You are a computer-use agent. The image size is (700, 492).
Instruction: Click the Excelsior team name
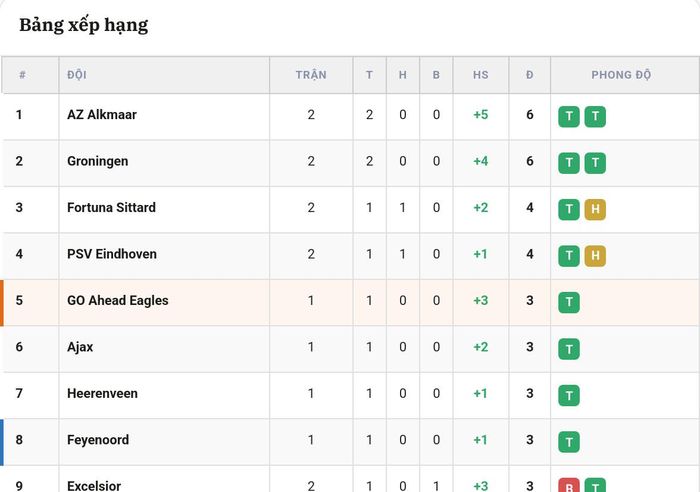94,485
